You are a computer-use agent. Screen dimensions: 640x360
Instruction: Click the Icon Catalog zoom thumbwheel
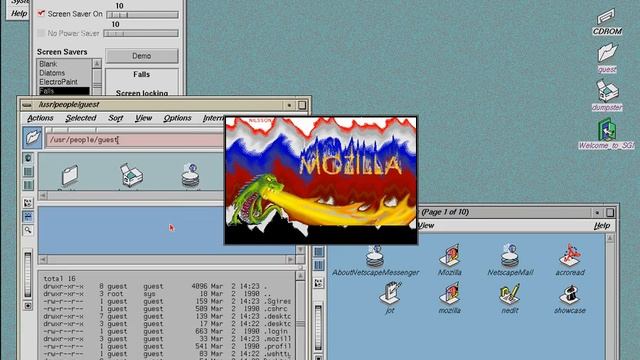coord(318,327)
